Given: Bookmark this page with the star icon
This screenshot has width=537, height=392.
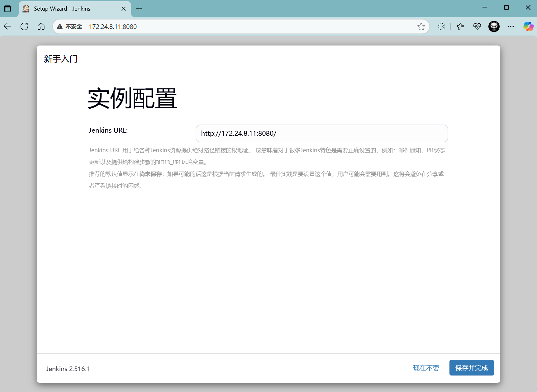Looking at the screenshot, I should (421, 26).
